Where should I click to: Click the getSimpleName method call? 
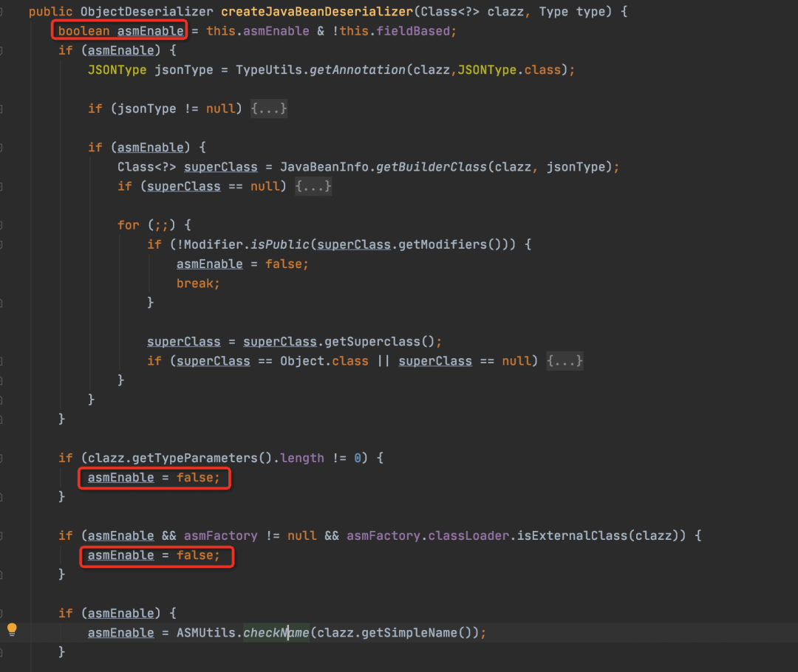(409, 633)
